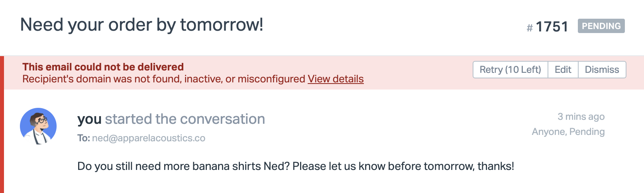This screenshot has width=644, height=193.
Task: Click the "Anyone, Pending" assignment status
Action: coord(568,132)
